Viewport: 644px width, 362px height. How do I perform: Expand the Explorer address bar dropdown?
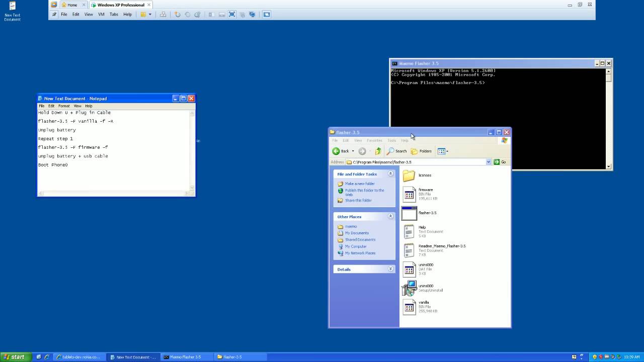pos(488,162)
